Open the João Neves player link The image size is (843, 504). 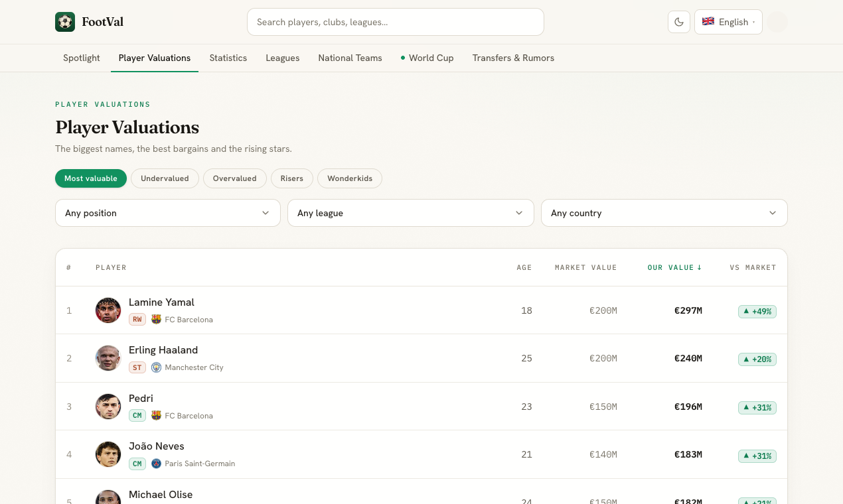(157, 446)
